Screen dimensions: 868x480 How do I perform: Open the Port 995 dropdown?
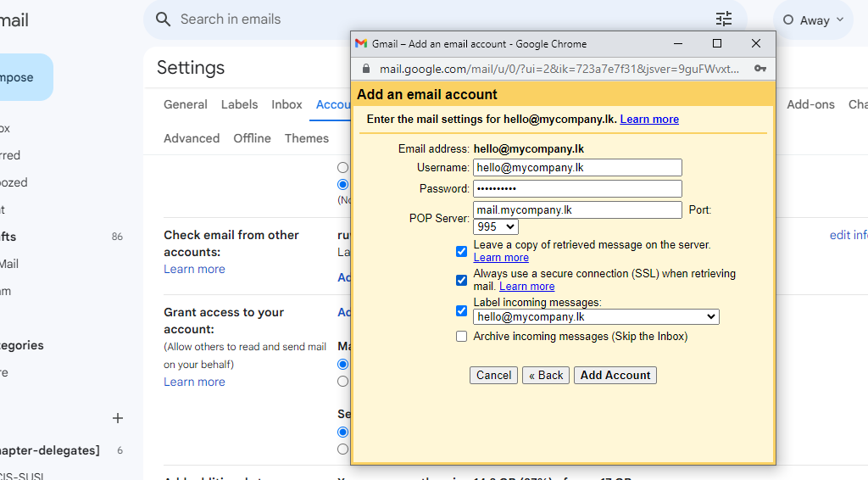tap(496, 226)
